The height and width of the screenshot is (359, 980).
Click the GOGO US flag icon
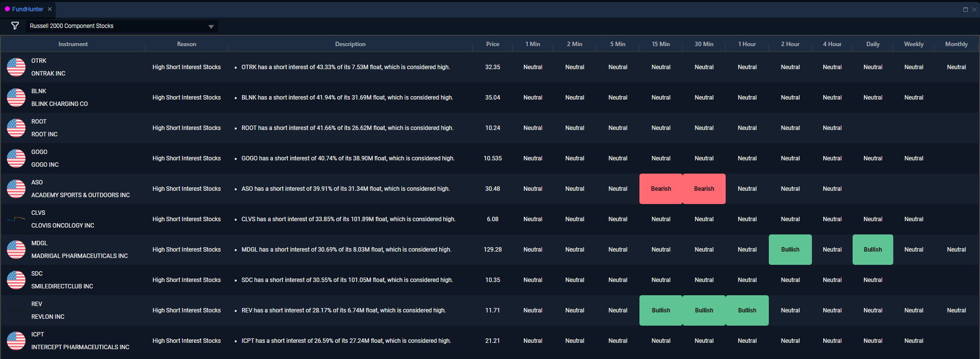16,158
